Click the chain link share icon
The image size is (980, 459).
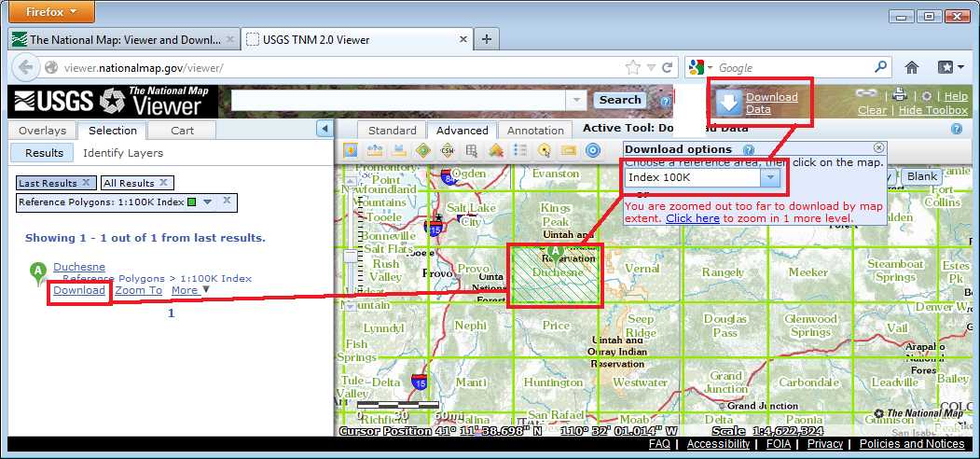tap(867, 95)
